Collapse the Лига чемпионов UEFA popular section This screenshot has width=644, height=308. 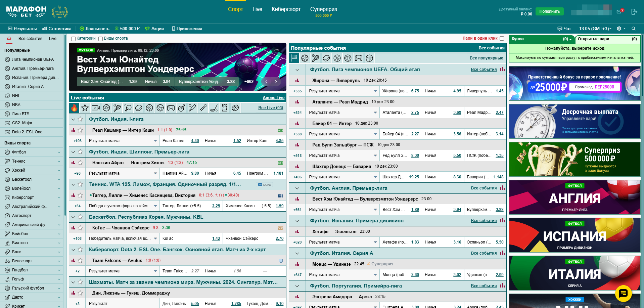tap(297, 70)
